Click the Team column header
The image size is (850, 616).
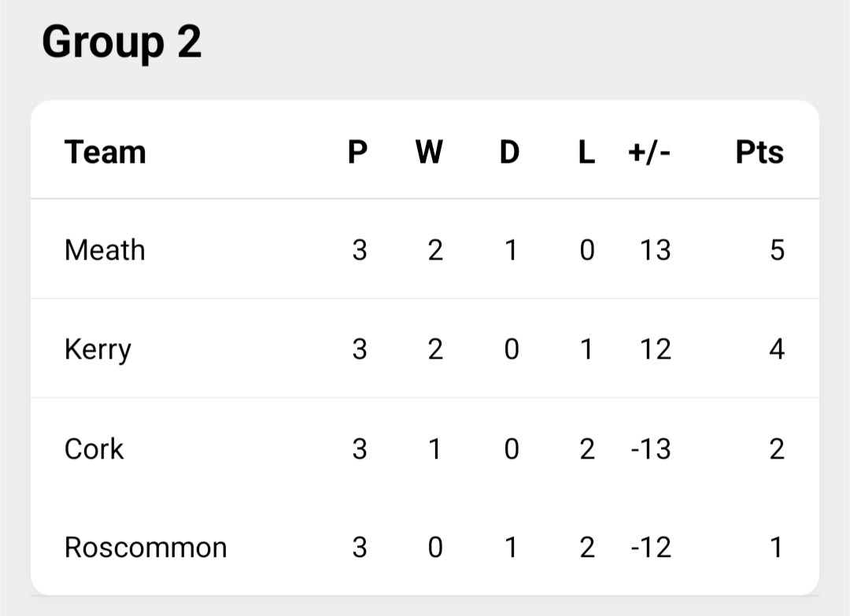point(105,152)
